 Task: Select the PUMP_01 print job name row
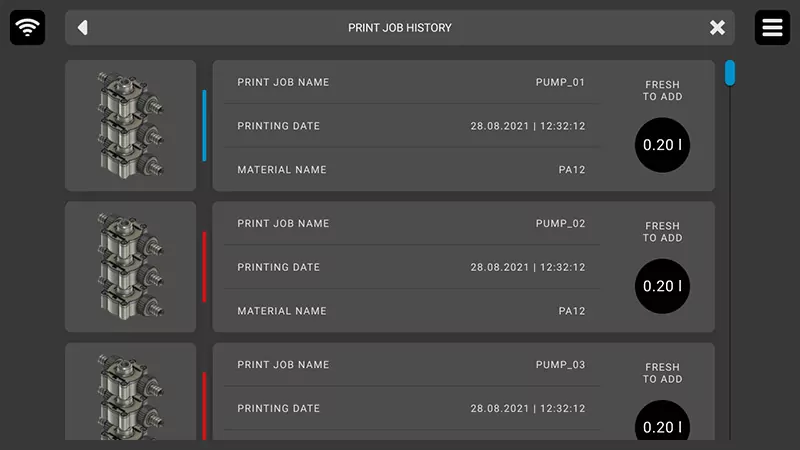tap(411, 82)
